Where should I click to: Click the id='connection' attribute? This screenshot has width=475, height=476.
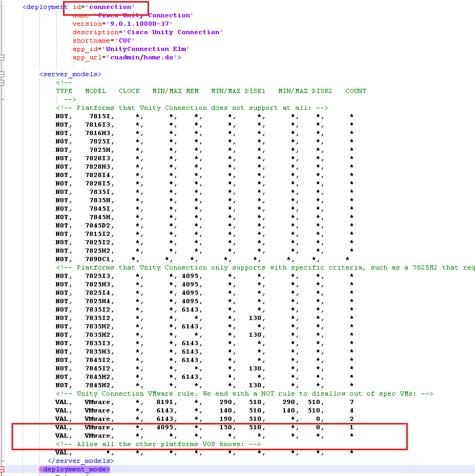[103, 7]
